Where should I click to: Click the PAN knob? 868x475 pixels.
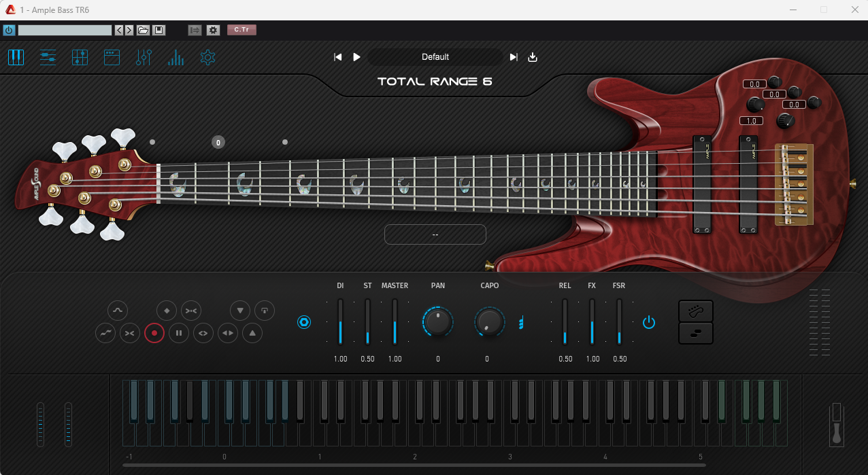(x=438, y=321)
